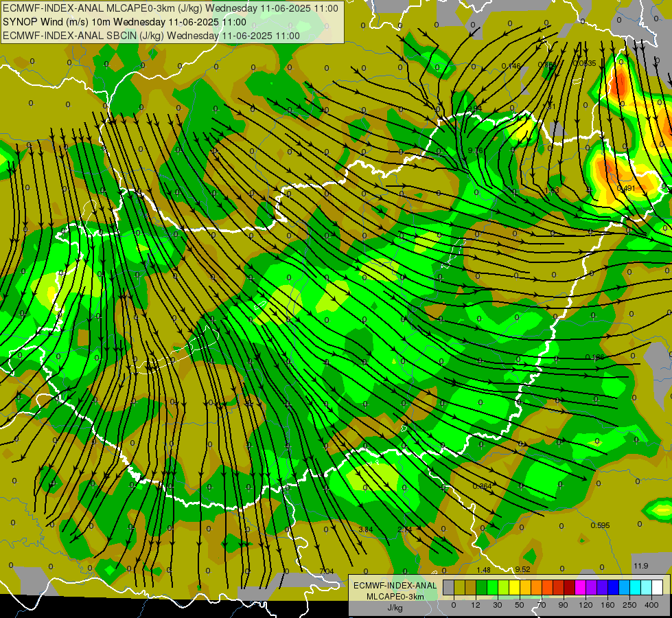Screen dimensions: 672x618
Task: Select the SBCIN (J/kg) header line
Action: coord(151,36)
